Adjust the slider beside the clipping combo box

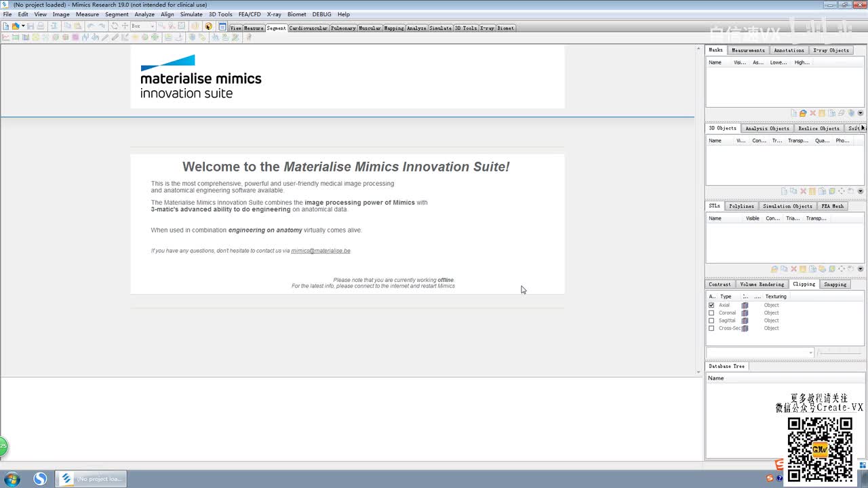click(841, 352)
